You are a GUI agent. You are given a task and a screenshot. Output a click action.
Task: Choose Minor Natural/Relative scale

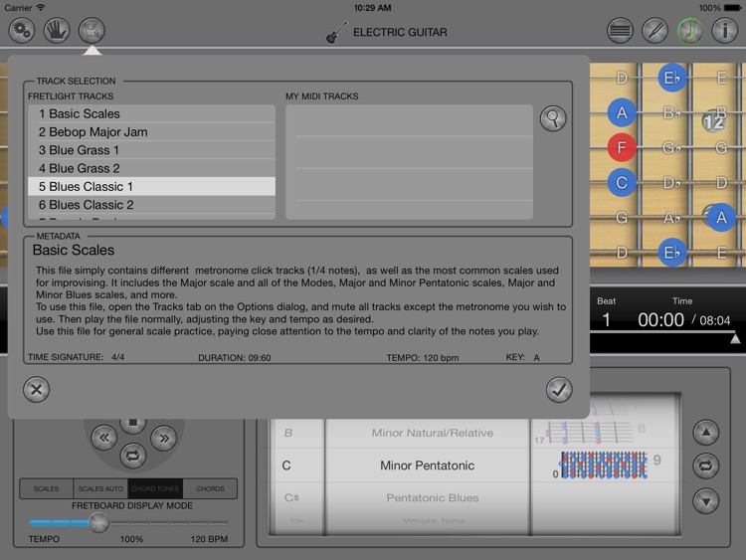pos(433,433)
